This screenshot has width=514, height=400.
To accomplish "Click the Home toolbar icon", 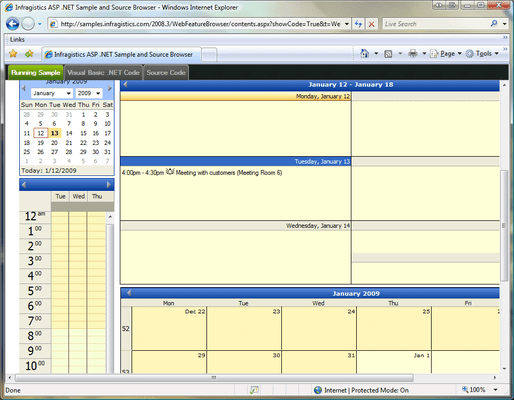I will click(365, 53).
